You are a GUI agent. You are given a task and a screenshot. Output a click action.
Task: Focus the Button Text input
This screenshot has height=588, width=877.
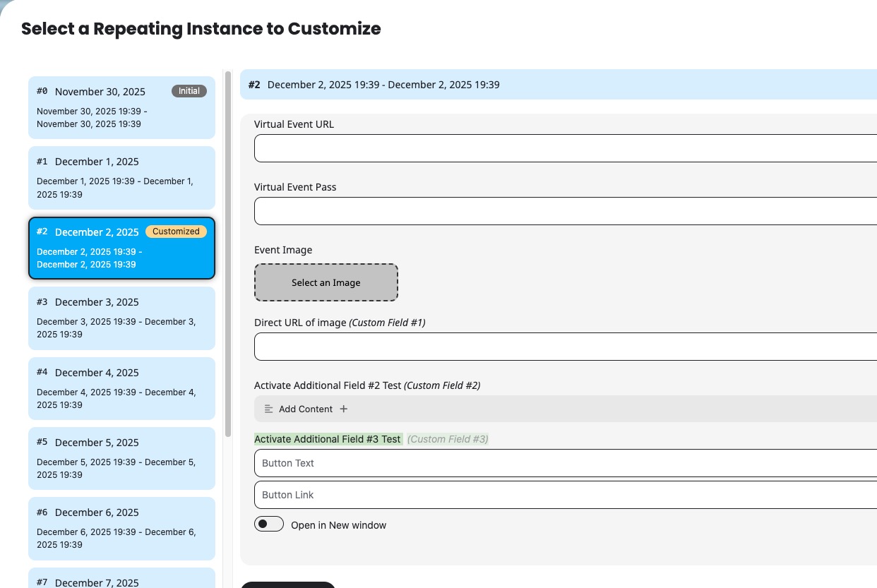point(565,463)
